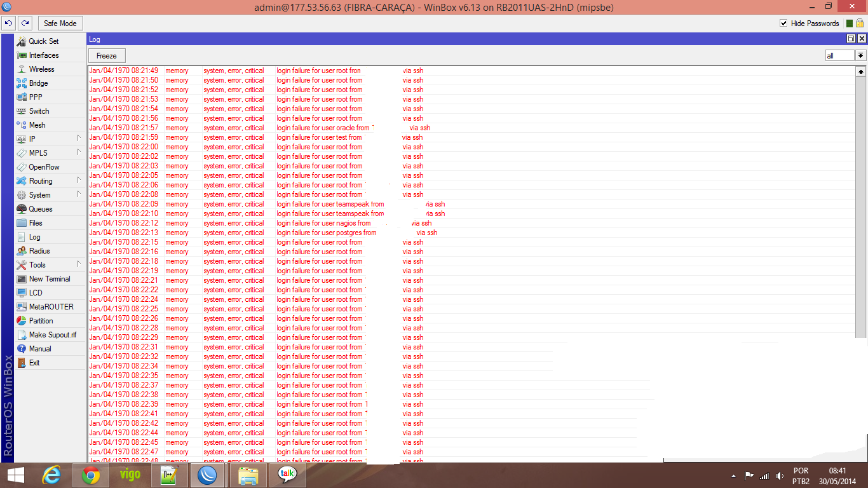868x488 pixels.
Task: Click the Redo arrow icon
Action: [25, 24]
